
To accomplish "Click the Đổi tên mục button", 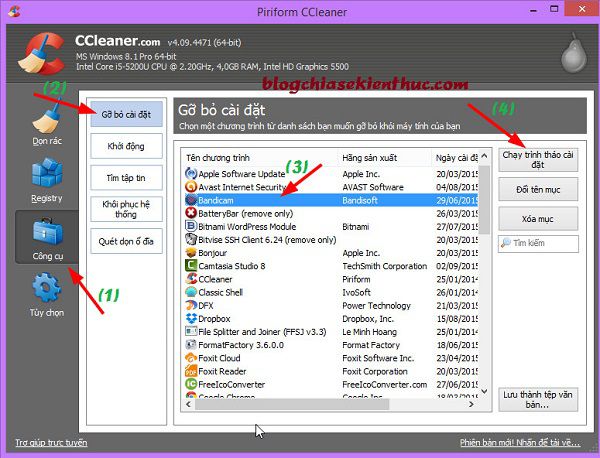I will coord(538,189).
